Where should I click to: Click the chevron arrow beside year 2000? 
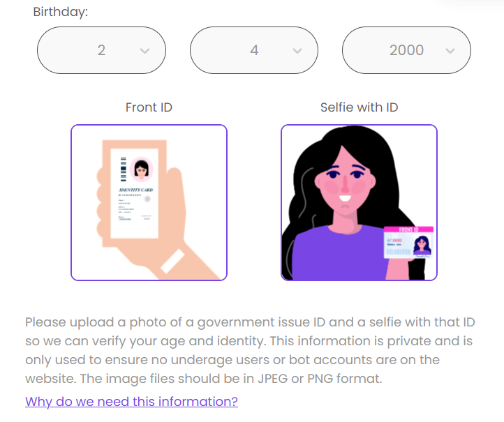click(450, 50)
